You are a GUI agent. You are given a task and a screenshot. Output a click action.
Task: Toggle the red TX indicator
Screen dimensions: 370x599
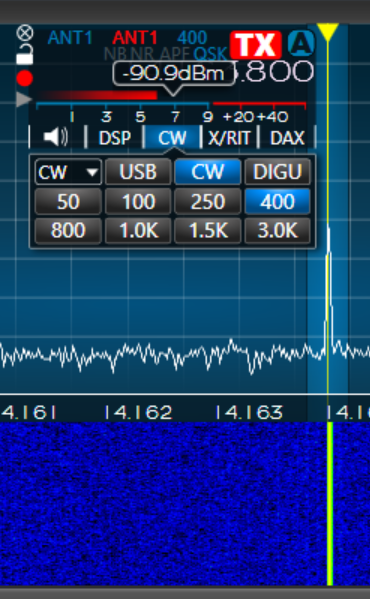click(256, 45)
